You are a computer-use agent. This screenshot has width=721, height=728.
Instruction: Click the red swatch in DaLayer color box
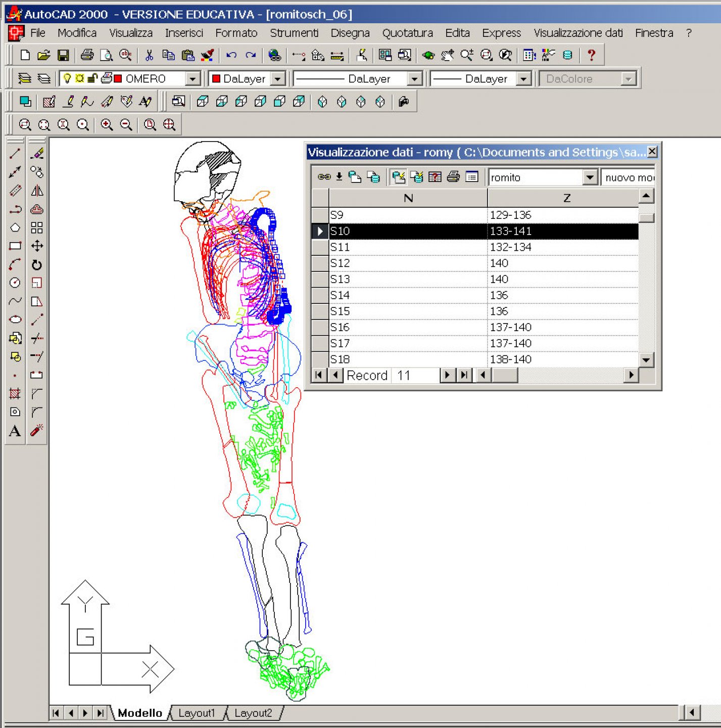[x=216, y=79]
